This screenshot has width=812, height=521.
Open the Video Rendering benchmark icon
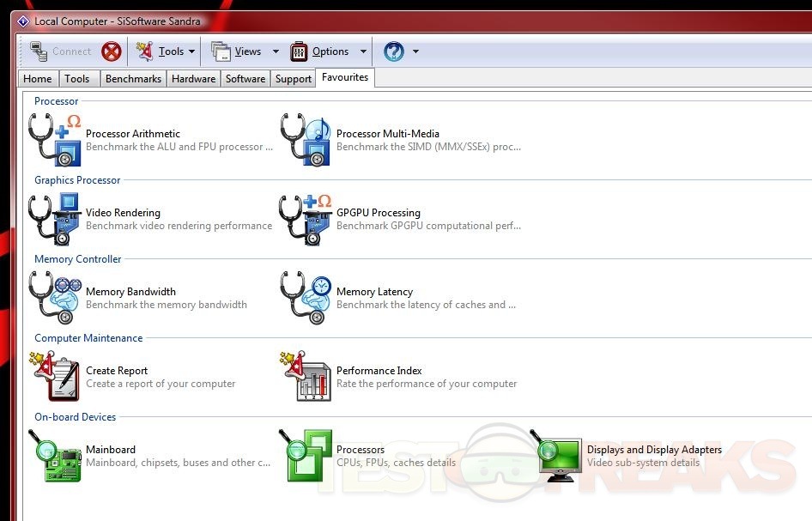pos(55,219)
